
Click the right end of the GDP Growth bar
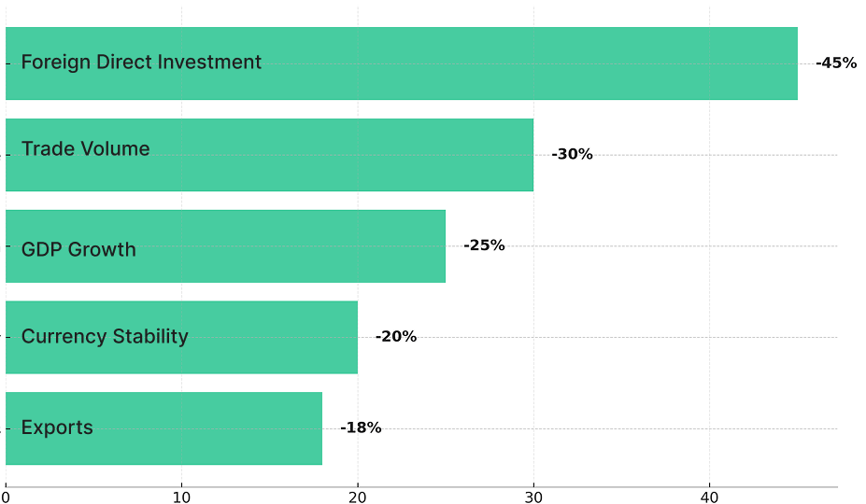pyautogui.click(x=442, y=246)
